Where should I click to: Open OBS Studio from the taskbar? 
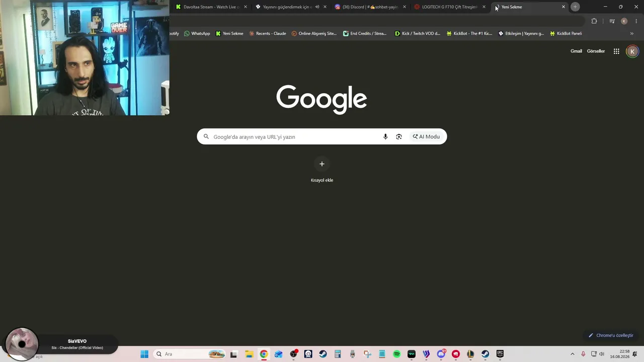tap(293, 354)
